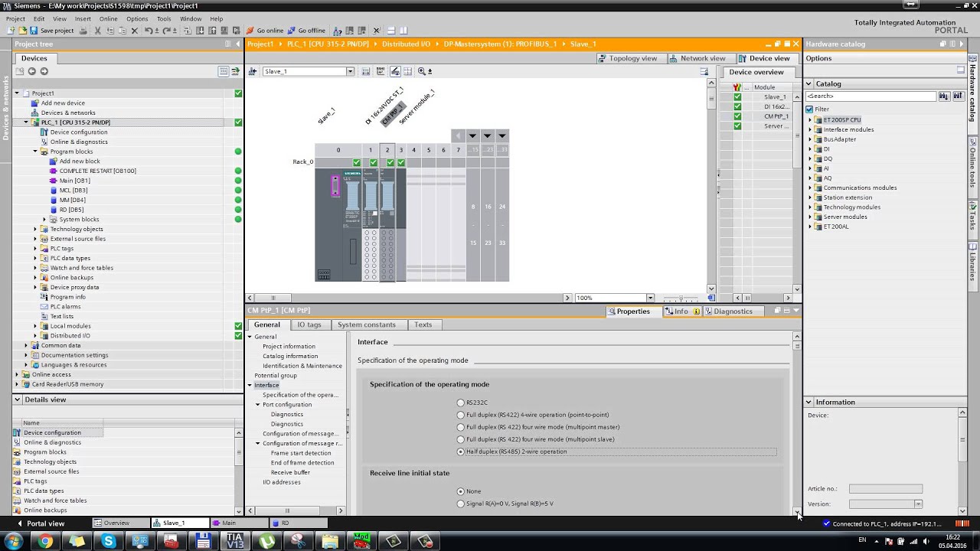The image size is (980, 551).
Task: Click the new project icon in main toolbar
Action: (x=11, y=31)
